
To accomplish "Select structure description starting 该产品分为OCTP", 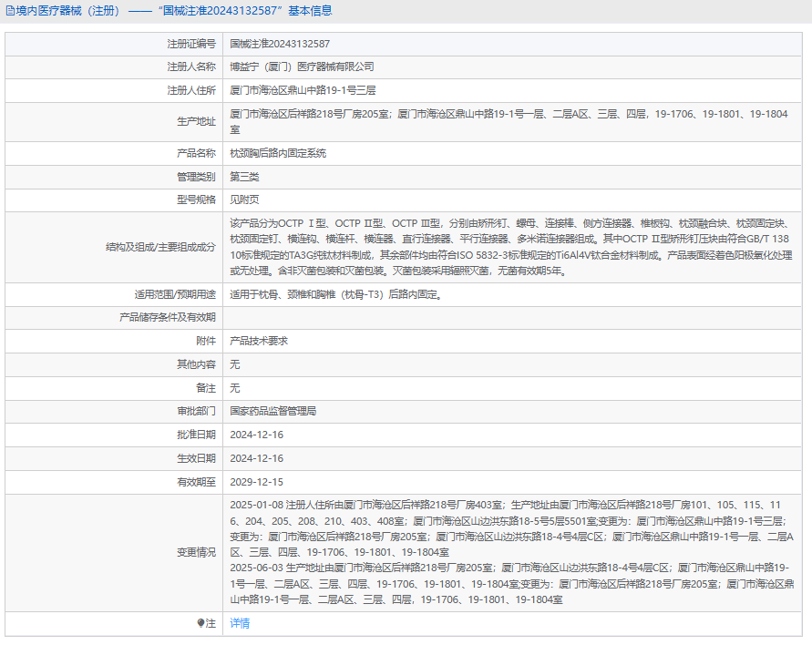I will (x=511, y=248).
